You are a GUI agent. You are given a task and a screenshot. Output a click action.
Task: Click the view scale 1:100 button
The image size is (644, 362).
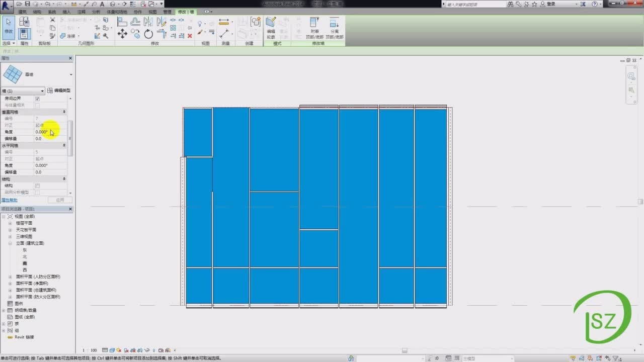click(x=90, y=350)
